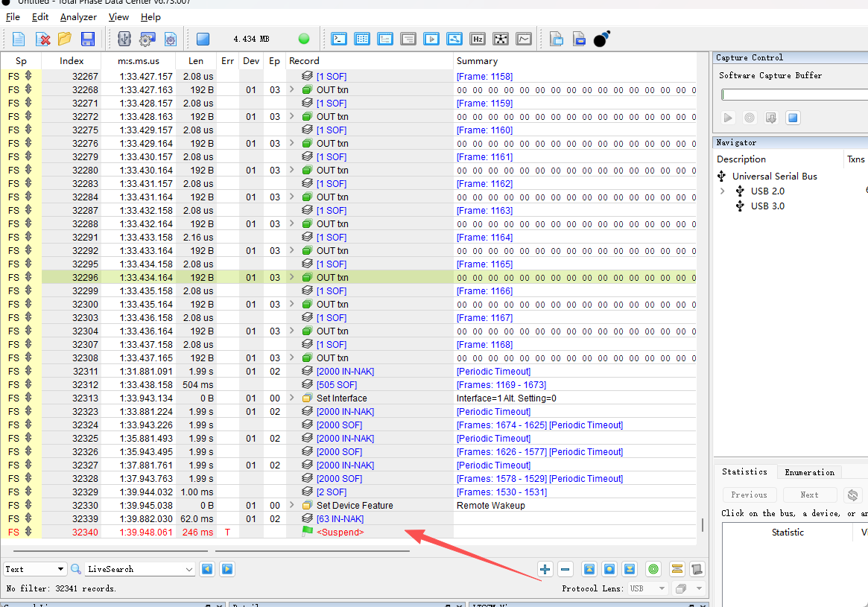Select the Suspend record row

[x=349, y=533]
